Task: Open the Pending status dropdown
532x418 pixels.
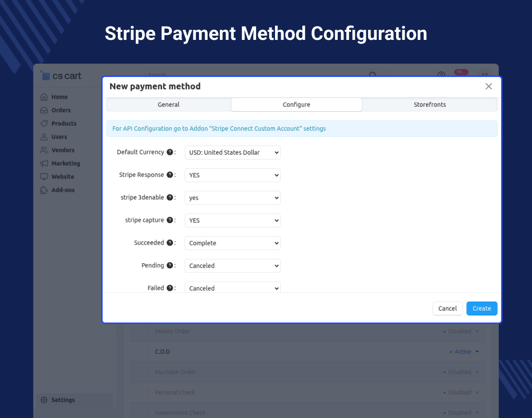Action: click(232, 266)
